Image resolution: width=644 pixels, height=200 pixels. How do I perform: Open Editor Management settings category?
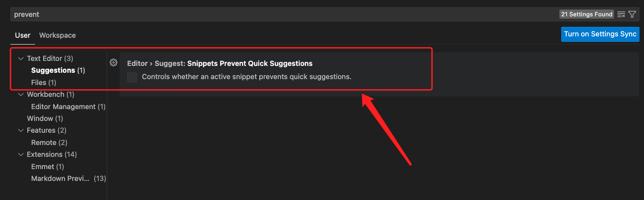68,107
